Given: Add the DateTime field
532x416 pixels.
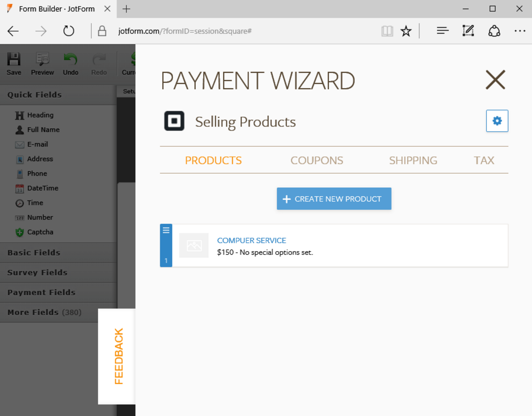Looking at the screenshot, I should coord(42,188).
